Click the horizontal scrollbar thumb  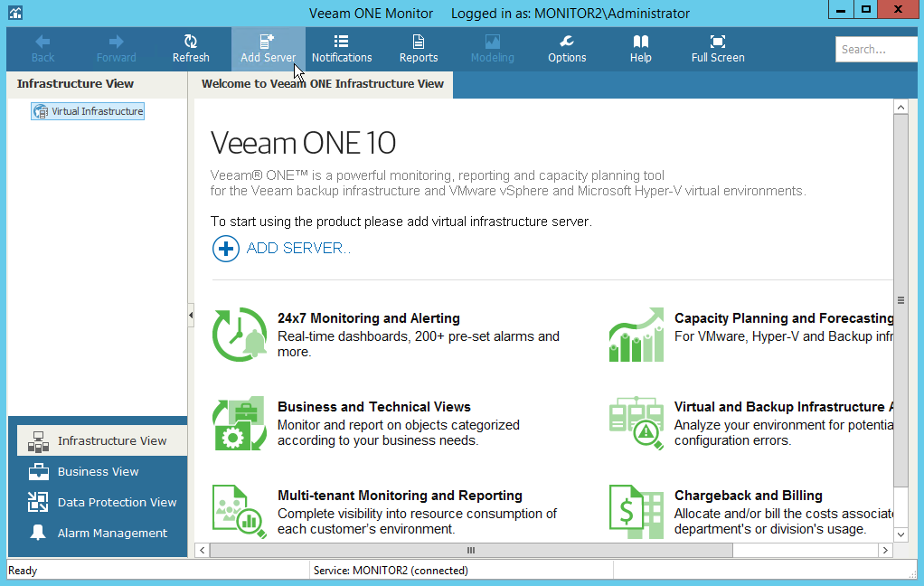click(x=471, y=550)
